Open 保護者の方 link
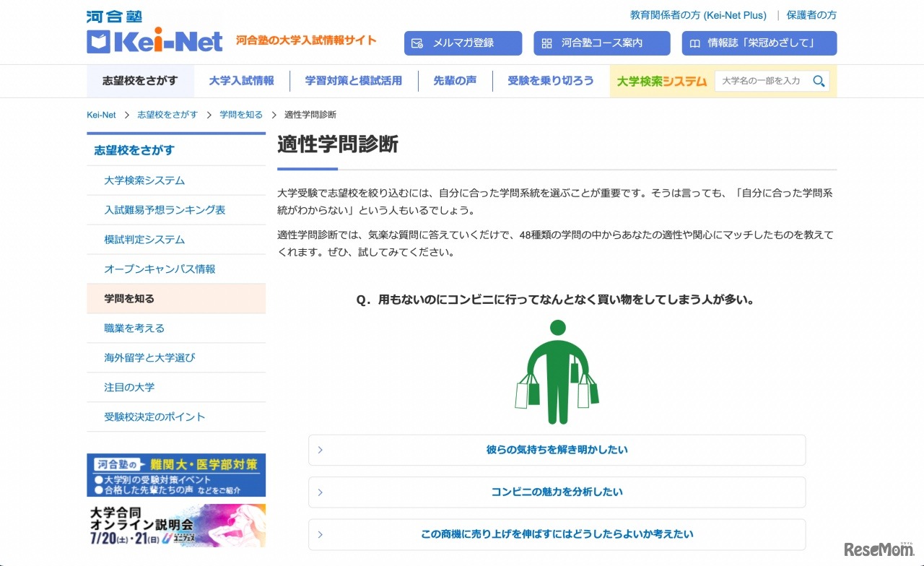 (x=811, y=15)
